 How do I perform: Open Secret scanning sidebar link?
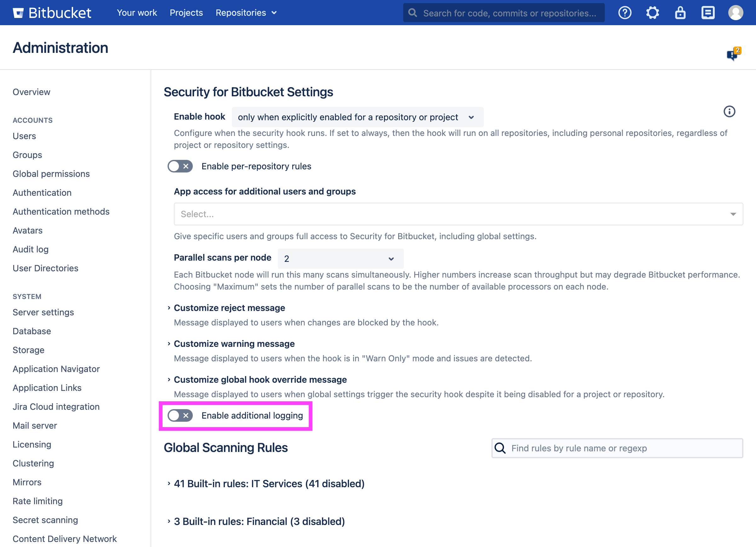pyautogui.click(x=45, y=520)
